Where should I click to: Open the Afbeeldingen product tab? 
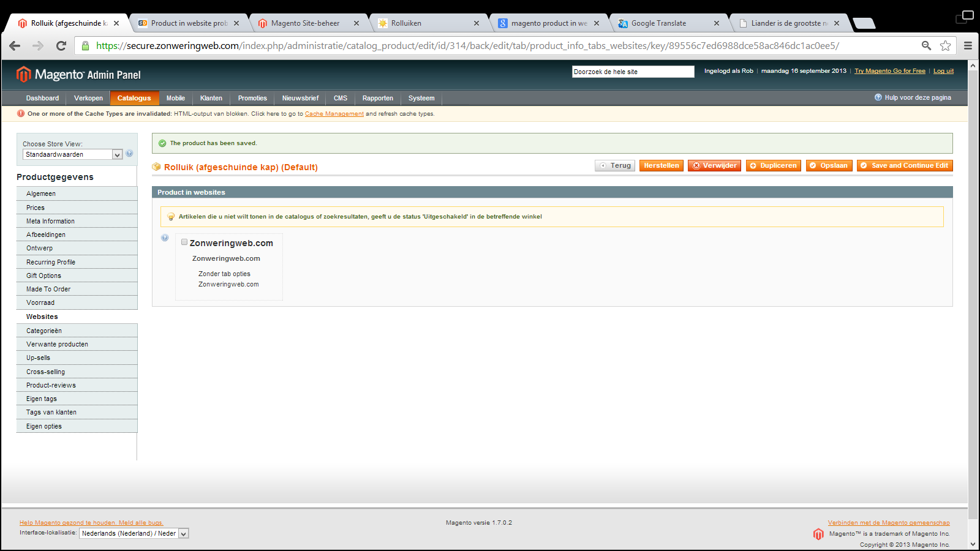click(x=77, y=234)
